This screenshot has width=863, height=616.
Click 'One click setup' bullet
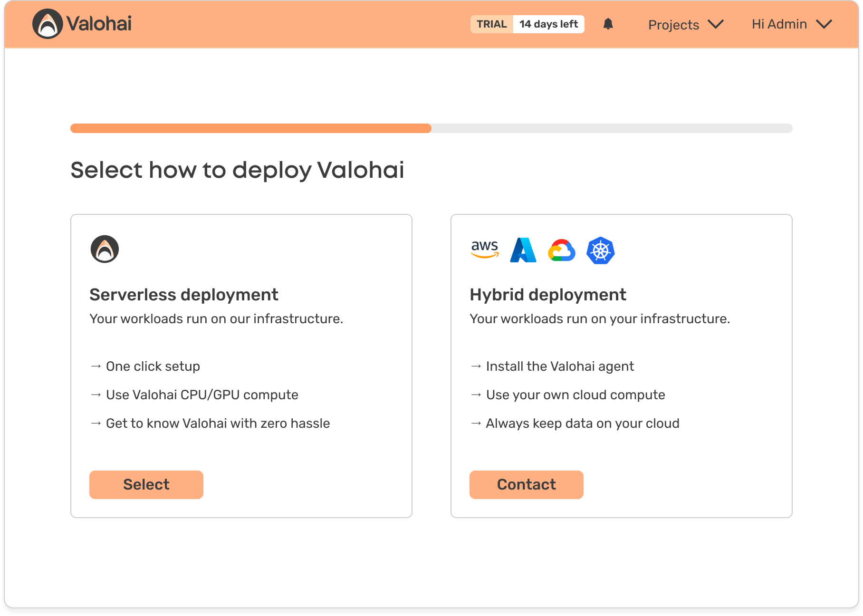[x=145, y=366]
